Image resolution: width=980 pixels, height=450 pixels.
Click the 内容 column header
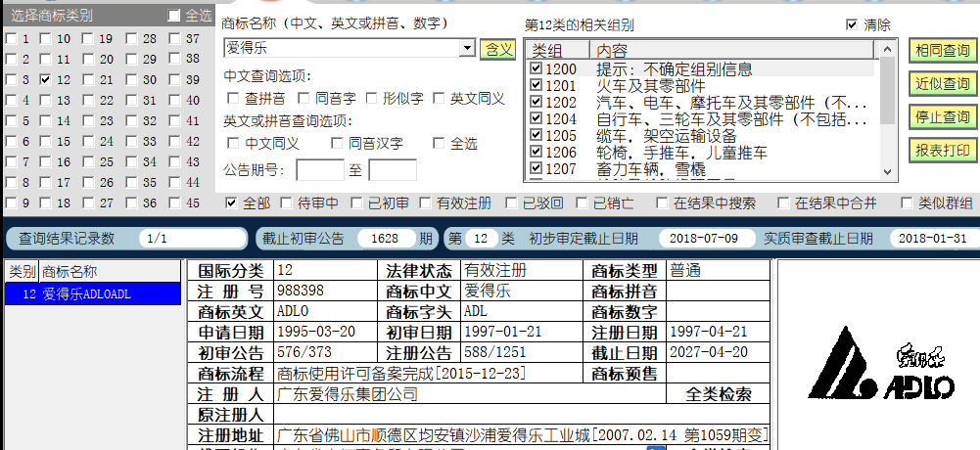click(731, 50)
